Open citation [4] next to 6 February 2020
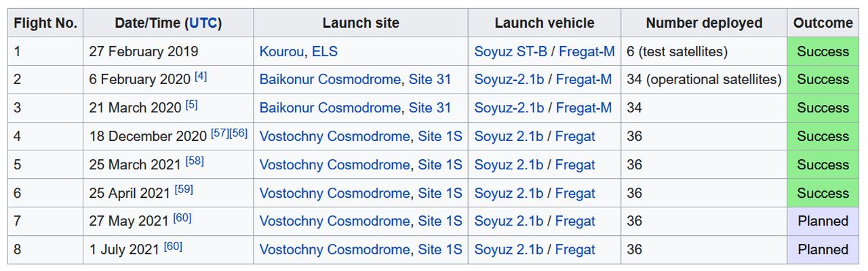Viewport: 868px width, 271px height. (x=201, y=76)
